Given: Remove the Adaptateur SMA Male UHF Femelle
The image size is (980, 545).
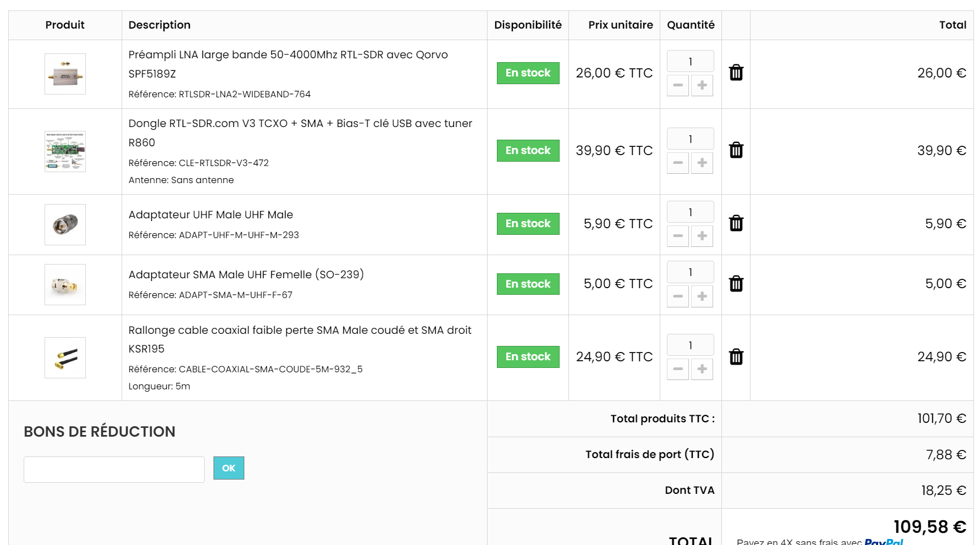Looking at the screenshot, I should click(736, 284).
